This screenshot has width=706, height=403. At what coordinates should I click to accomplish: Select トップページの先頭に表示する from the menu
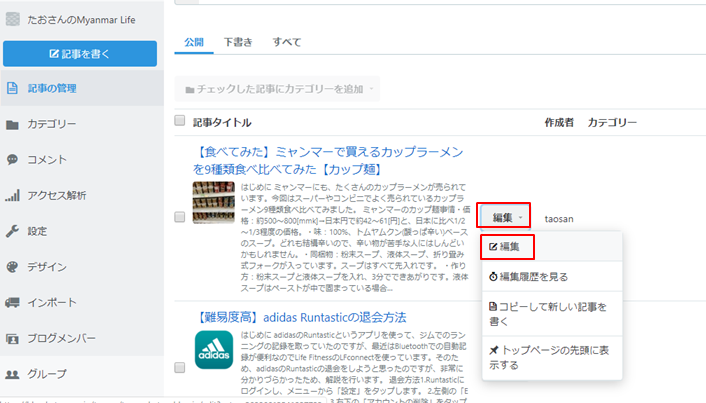pyautogui.click(x=552, y=358)
